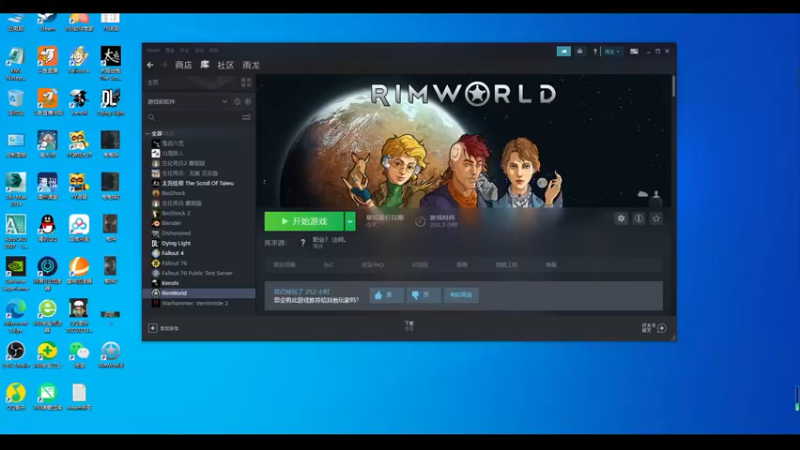This screenshot has width=800, height=450.
Task: Open friends and chat plus icon
Action: 662,328
